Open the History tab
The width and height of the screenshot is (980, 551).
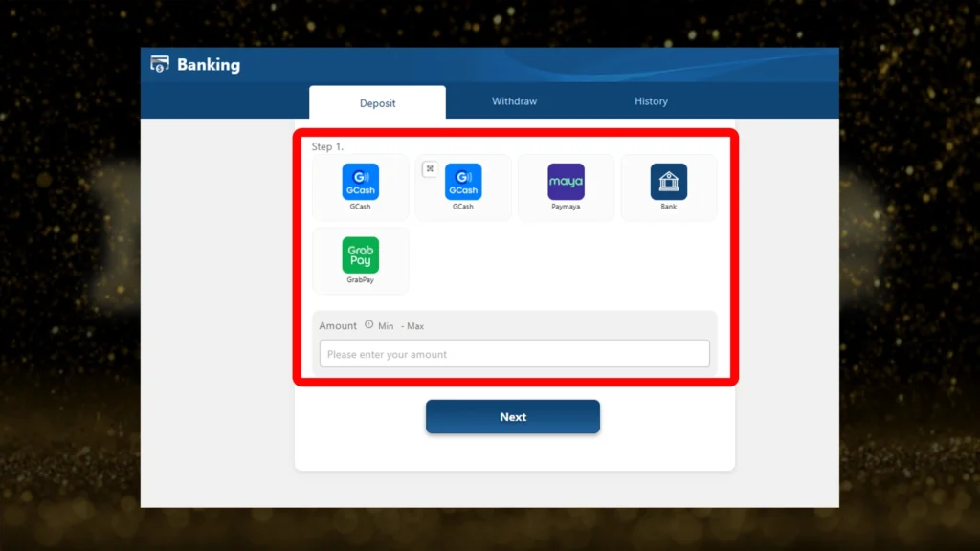click(650, 101)
